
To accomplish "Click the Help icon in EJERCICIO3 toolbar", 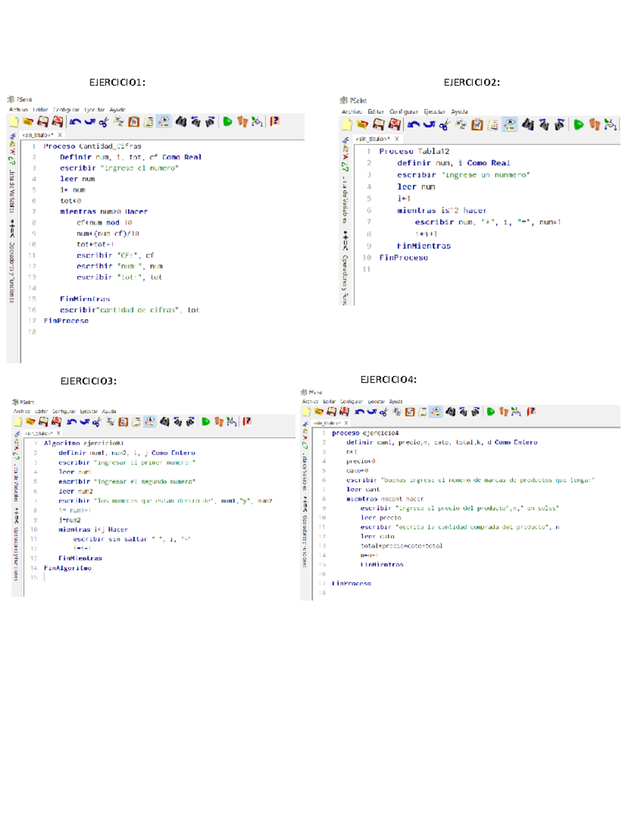I will click(247, 422).
